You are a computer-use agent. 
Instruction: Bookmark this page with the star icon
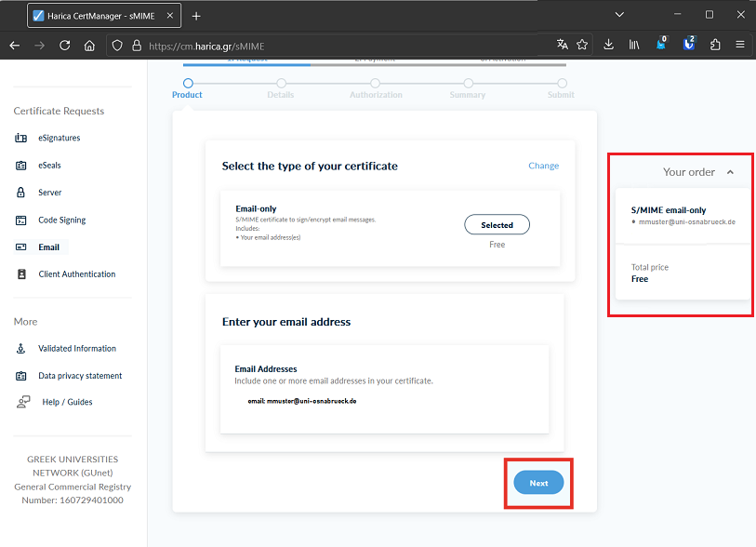pos(582,45)
